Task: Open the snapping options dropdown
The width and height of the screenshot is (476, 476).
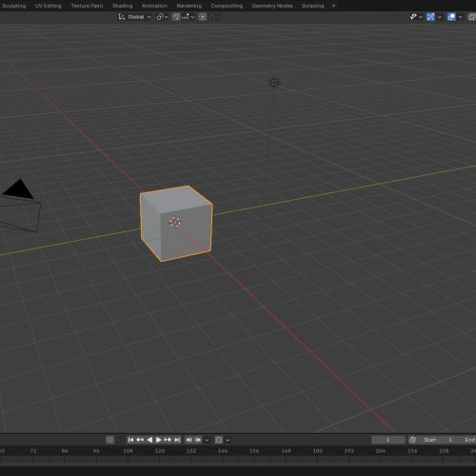Action: (188, 17)
